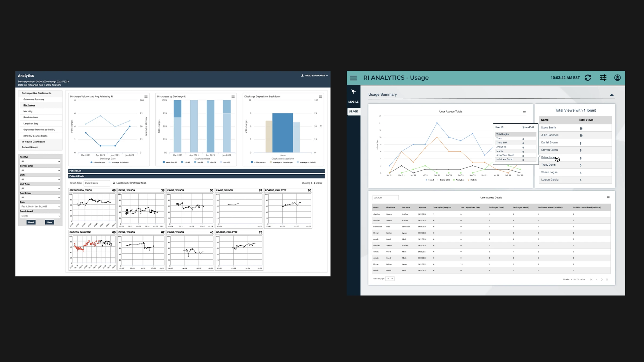Click the Reset filters button
The width and height of the screenshot is (644, 362).
[x=31, y=222]
